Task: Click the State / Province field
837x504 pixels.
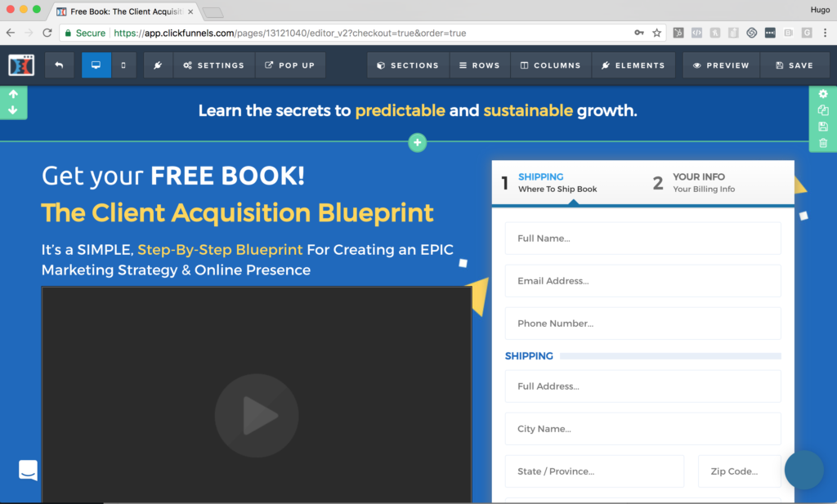Action: tap(594, 471)
